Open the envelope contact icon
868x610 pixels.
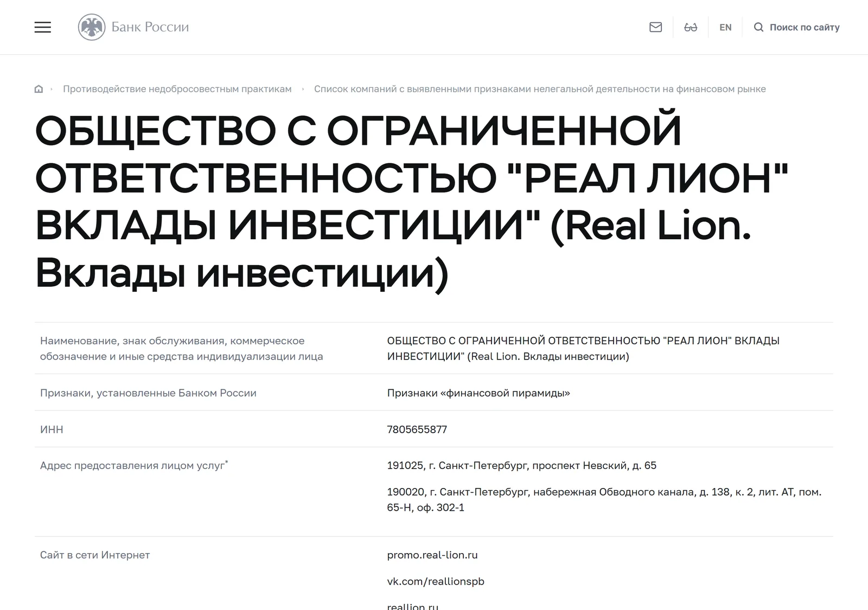click(x=655, y=27)
